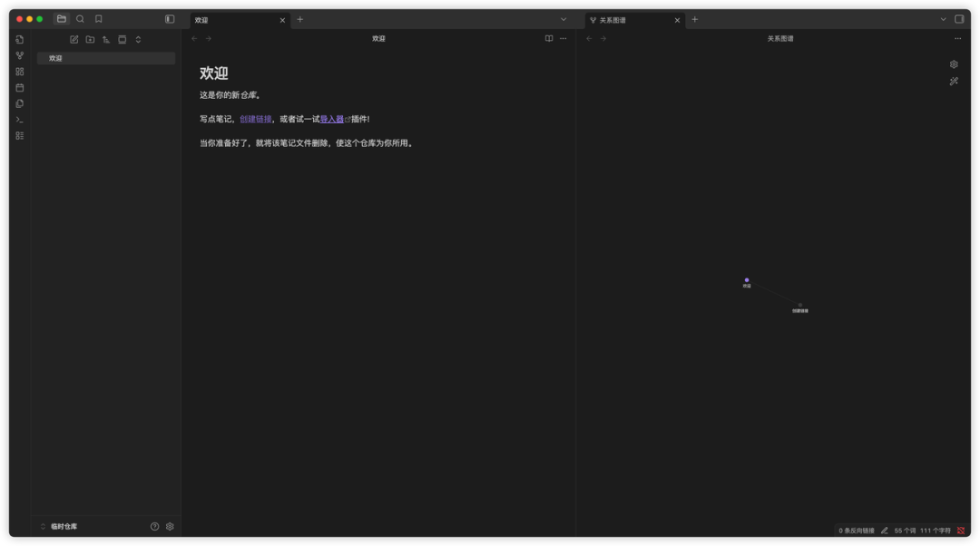Click the 111 个字符 character count
This screenshot has width=980, height=546.
[935, 531]
